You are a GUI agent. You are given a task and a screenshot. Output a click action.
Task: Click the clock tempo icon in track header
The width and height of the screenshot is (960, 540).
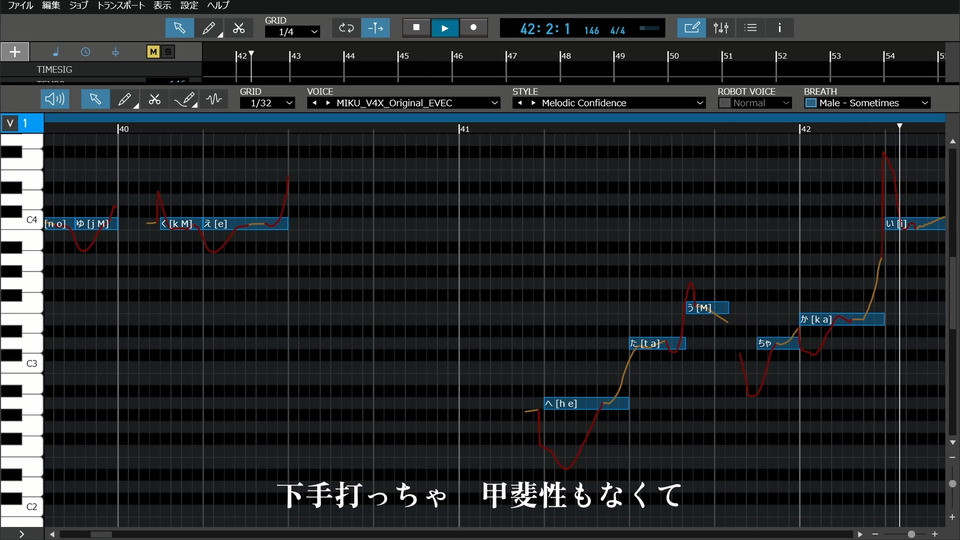[85, 52]
